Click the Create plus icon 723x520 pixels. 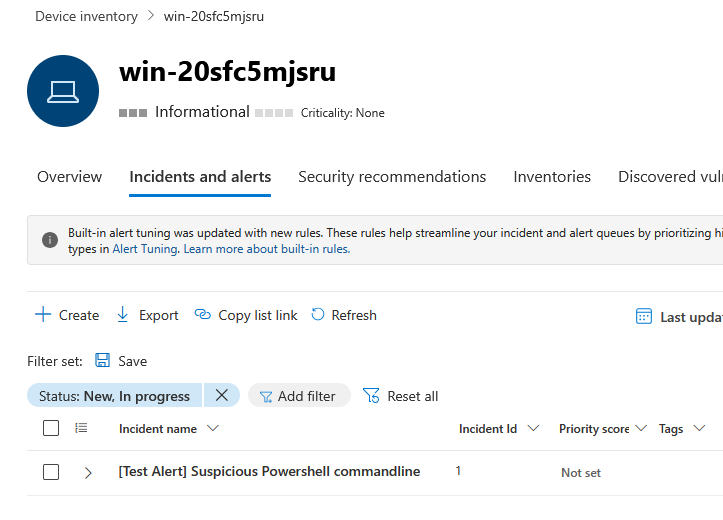(43, 314)
